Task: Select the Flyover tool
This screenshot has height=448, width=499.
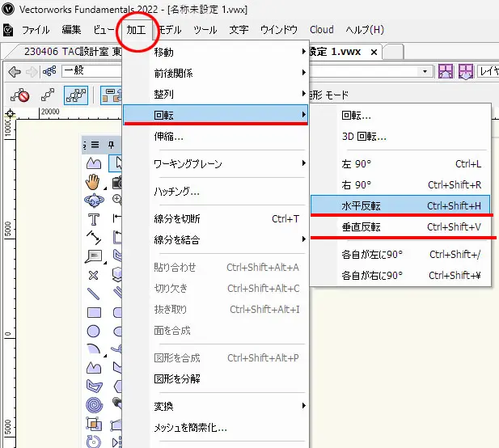Action: (93, 200)
